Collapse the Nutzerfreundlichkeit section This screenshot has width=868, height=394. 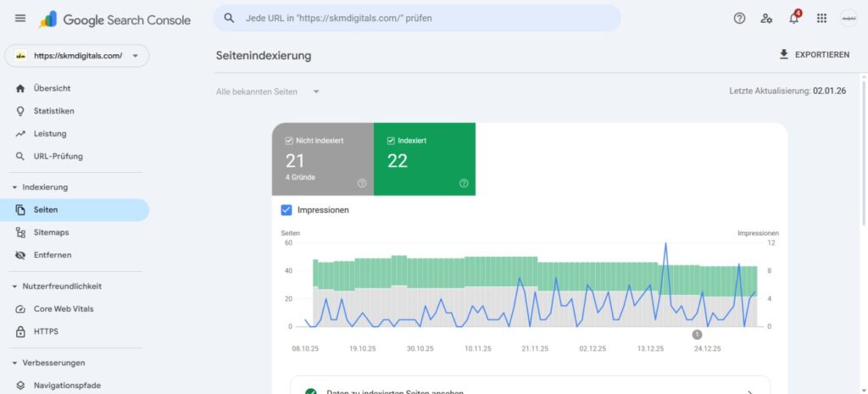[x=14, y=286]
